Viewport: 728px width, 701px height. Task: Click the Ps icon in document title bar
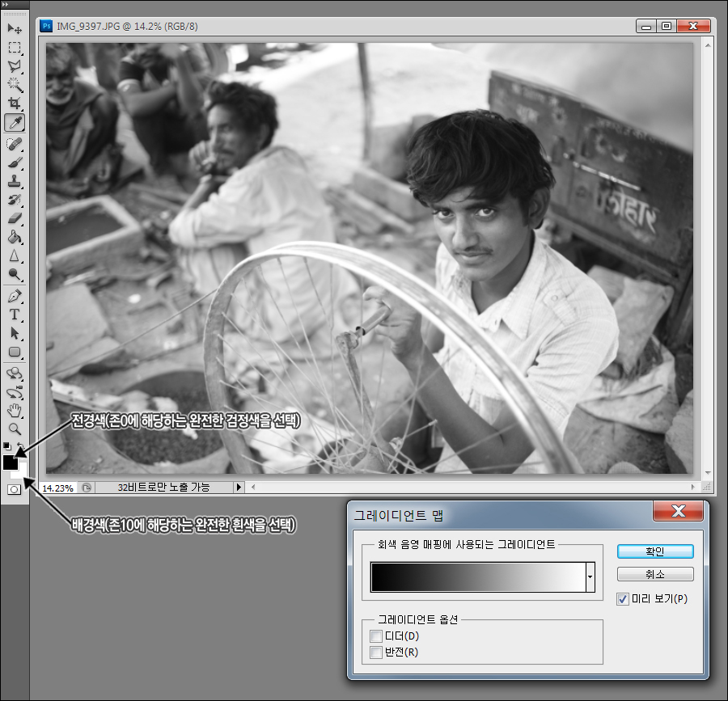click(x=46, y=26)
